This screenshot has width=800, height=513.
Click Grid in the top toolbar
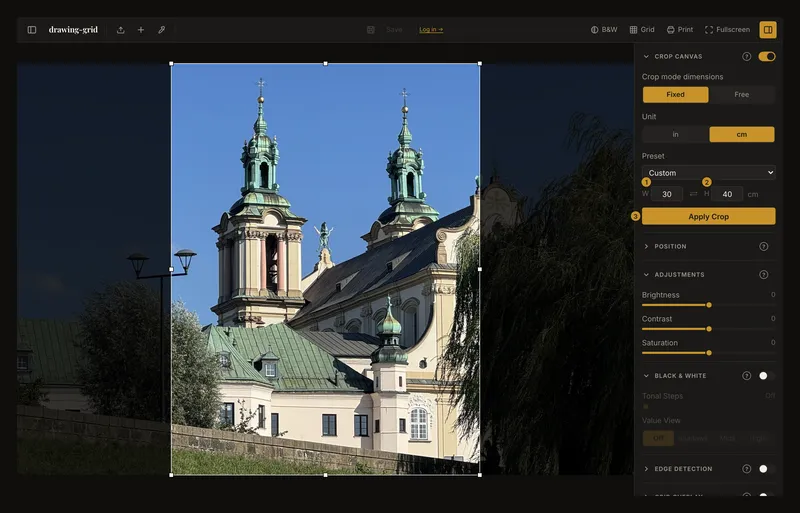click(x=642, y=30)
